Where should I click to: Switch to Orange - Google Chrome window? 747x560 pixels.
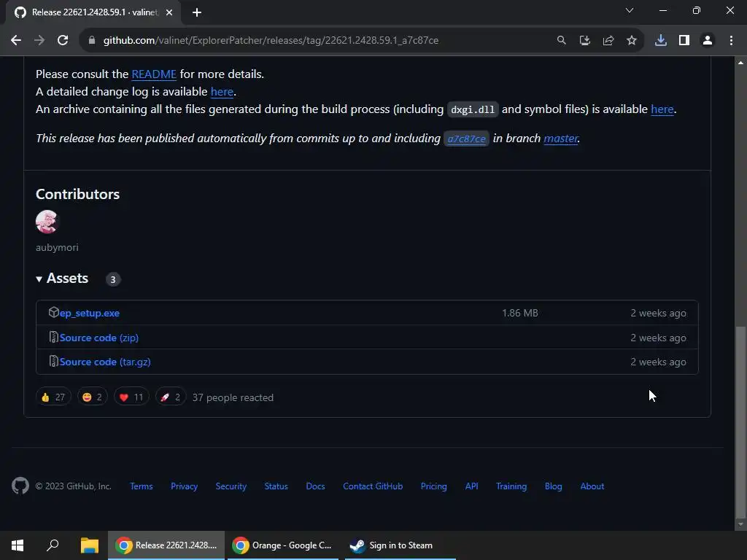coord(283,545)
